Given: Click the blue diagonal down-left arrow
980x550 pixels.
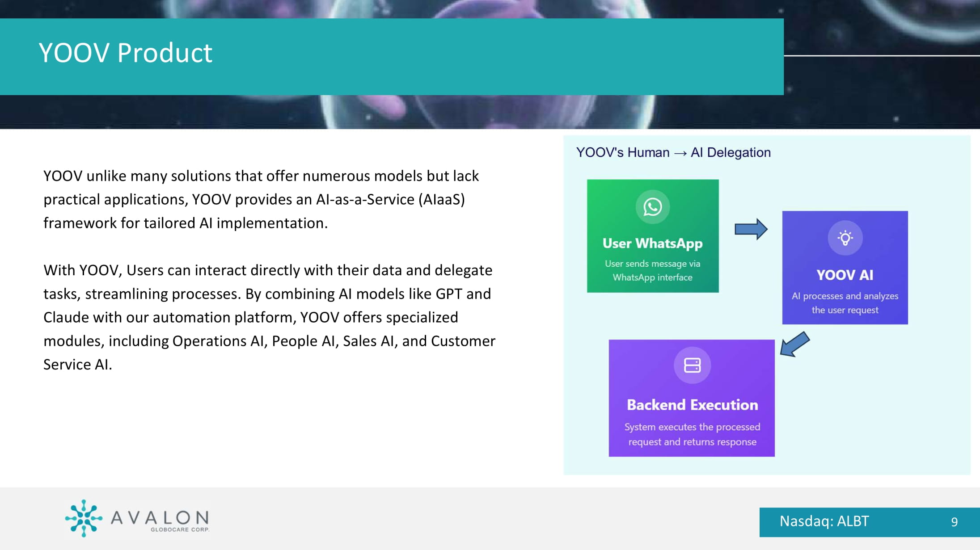Looking at the screenshot, I should point(795,344).
